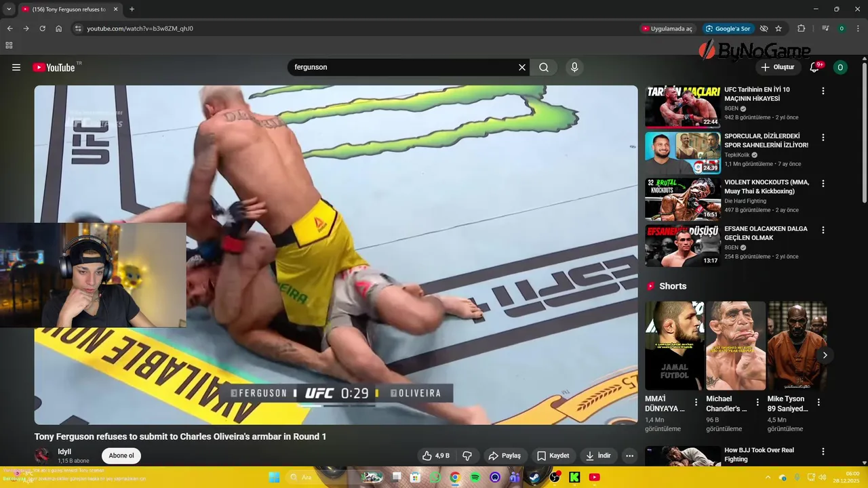Open Spotify from the taskbar
Image resolution: width=868 pixels, height=488 pixels.
[x=475, y=477]
